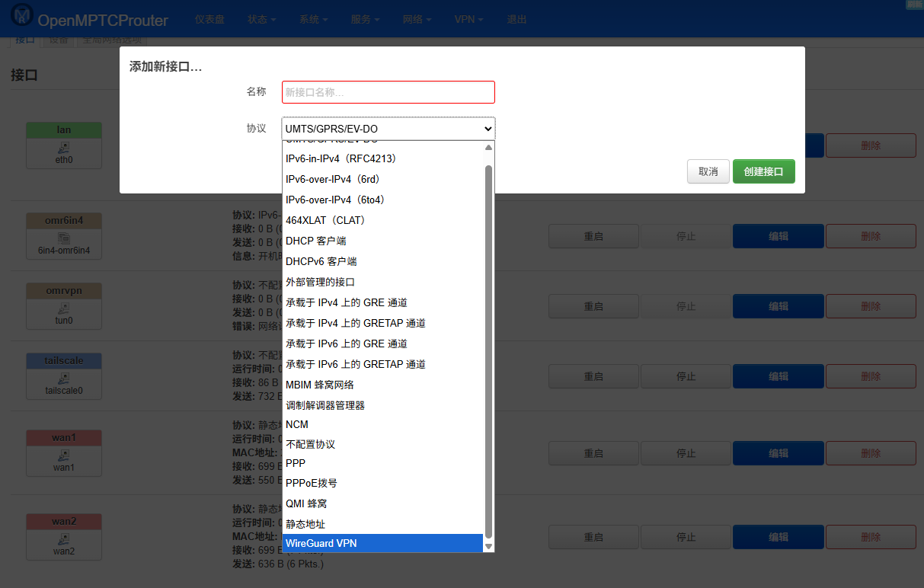Choose 承载于 IPv6 上的 GRETAP 通道 option
Screen dimensions: 924x588
(382, 364)
